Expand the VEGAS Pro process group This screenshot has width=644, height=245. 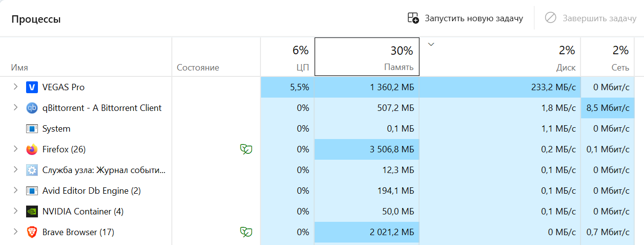coord(16,87)
